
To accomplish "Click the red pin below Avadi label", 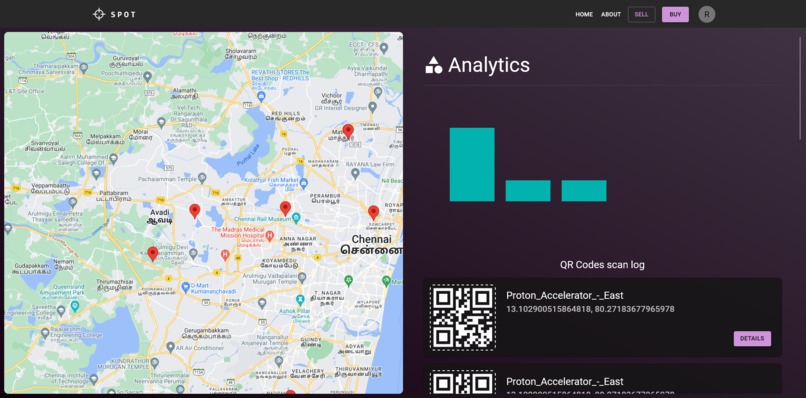I will [x=152, y=254].
